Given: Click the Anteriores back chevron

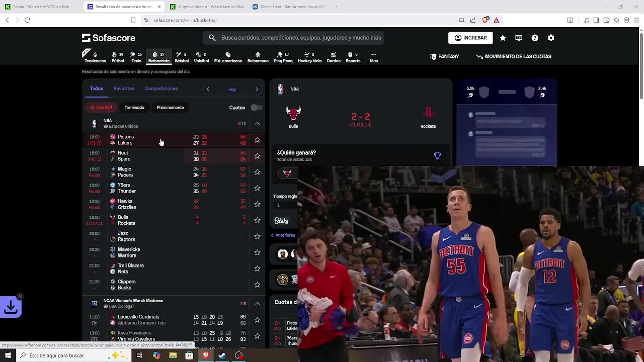Looking at the screenshot, I should [272, 235].
